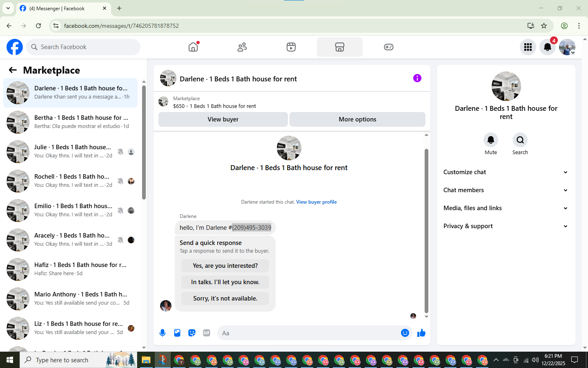Expand Privacy & support section
Viewport: 588px width, 368px height.
(x=506, y=226)
